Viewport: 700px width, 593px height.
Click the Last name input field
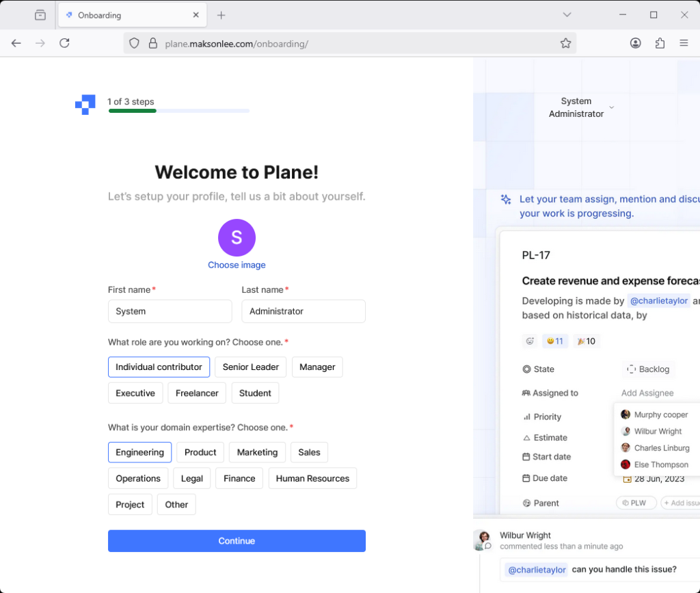pyautogui.click(x=304, y=311)
